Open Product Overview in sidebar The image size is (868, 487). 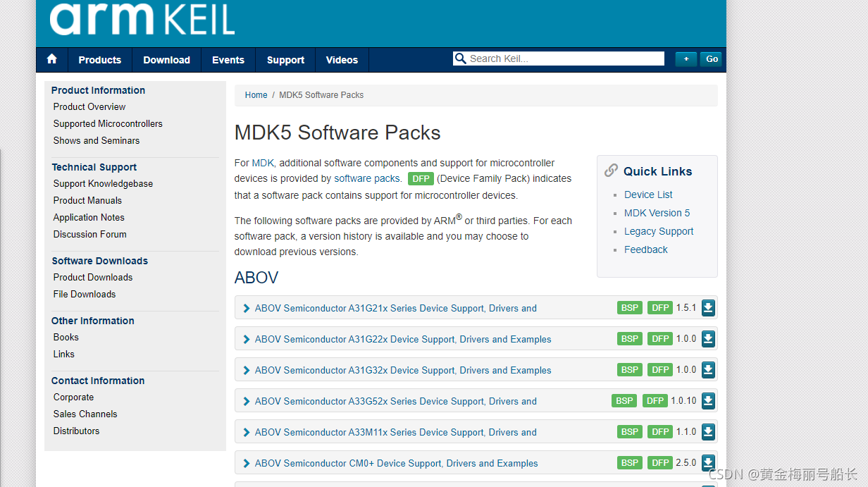[x=89, y=106]
